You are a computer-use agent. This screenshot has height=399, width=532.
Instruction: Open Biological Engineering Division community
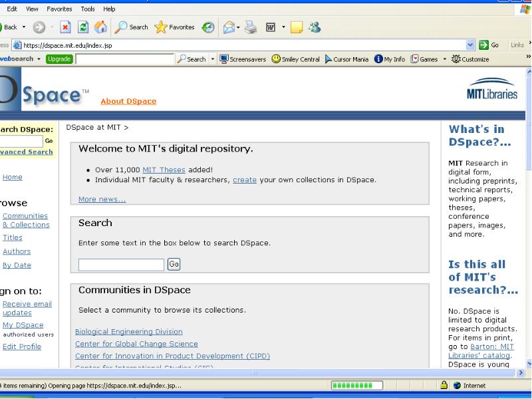pyautogui.click(x=129, y=331)
